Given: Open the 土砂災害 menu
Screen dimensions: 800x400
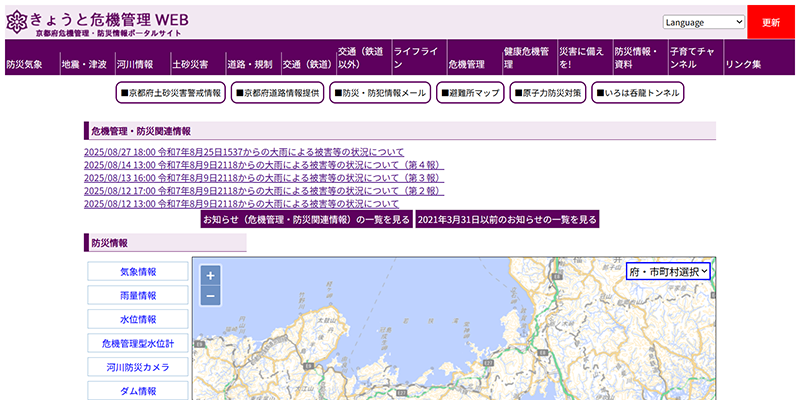Looking at the screenshot, I should click(x=198, y=57).
